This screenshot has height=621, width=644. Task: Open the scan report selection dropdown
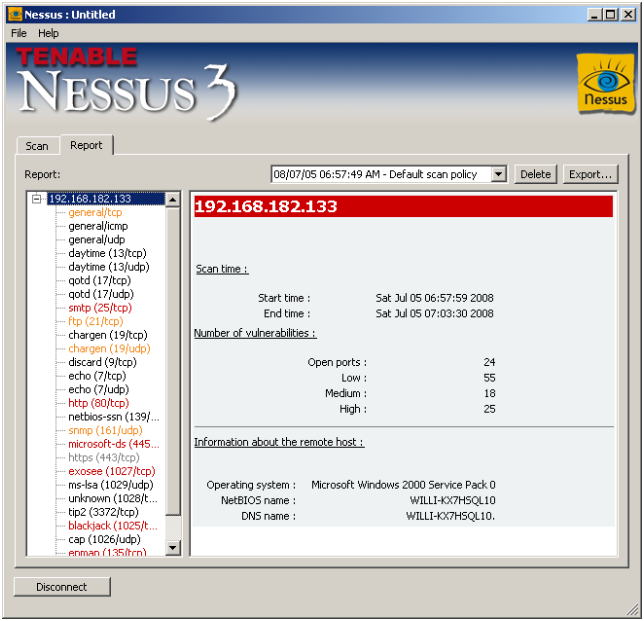[x=498, y=174]
